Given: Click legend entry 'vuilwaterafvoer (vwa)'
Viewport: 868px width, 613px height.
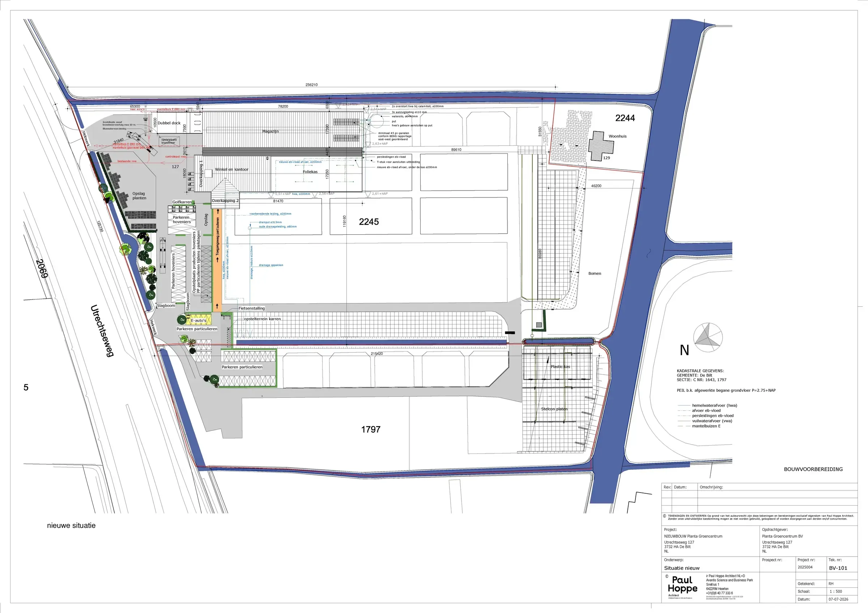Looking at the screenshot, I should tap(712, 421).
